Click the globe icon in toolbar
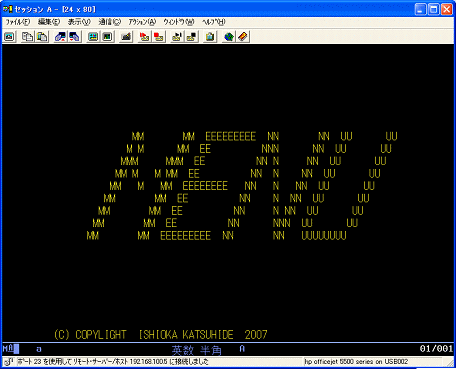The height and width of the screenshot is (369, 456). click(229, 36)
